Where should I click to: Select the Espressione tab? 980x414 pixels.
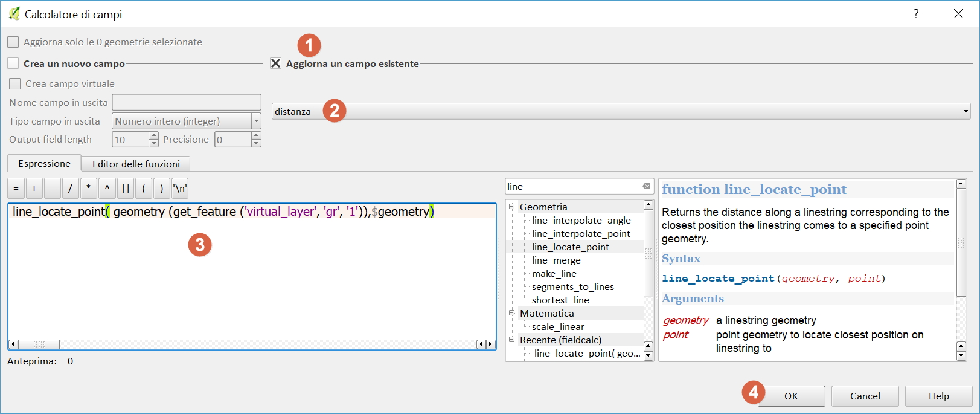(x=44, y=163)
